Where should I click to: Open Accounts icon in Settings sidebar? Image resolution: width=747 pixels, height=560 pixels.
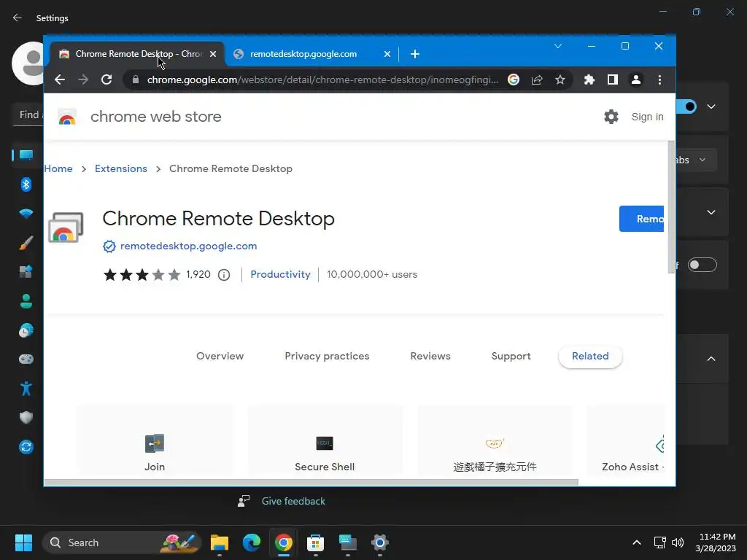point(26,301)
